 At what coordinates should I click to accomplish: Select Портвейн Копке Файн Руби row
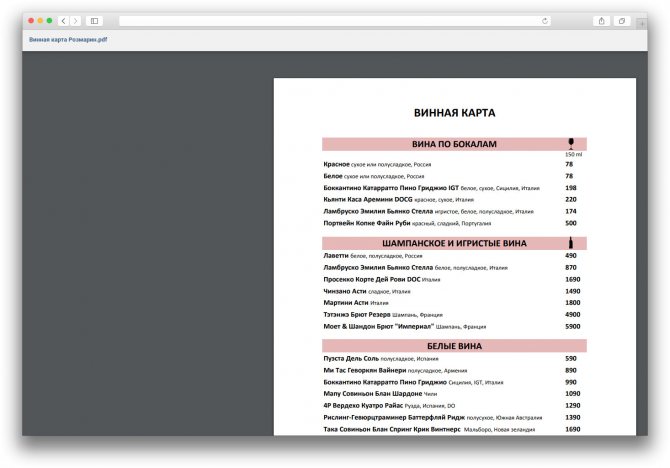click(x=454, y=223)
